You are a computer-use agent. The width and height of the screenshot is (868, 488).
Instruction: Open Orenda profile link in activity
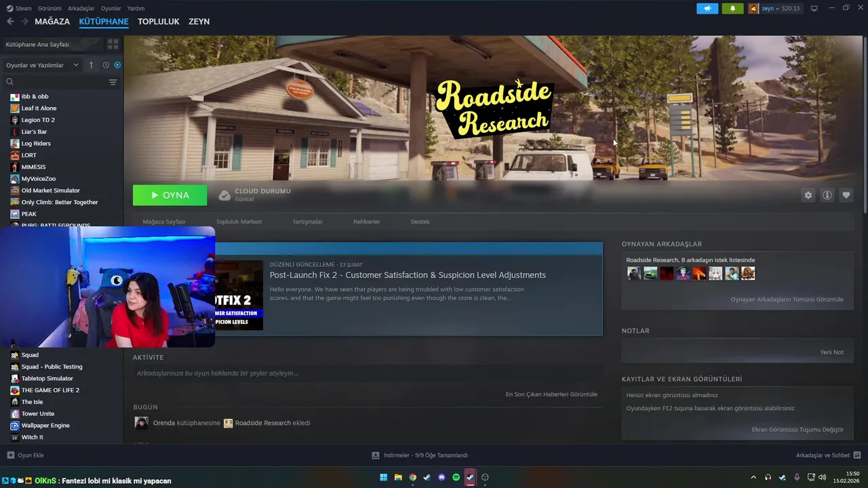(x=164, y=423)
